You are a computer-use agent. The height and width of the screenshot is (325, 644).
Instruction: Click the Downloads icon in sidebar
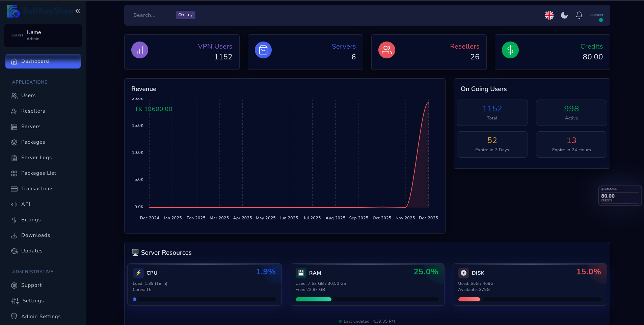14,235
